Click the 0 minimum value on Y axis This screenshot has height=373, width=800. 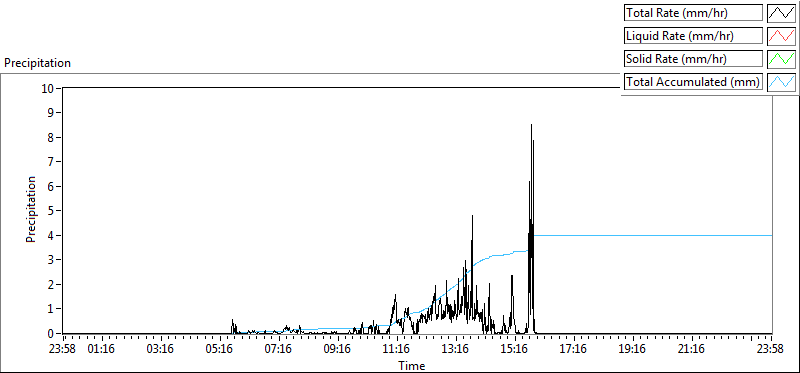tap(51, 333)
